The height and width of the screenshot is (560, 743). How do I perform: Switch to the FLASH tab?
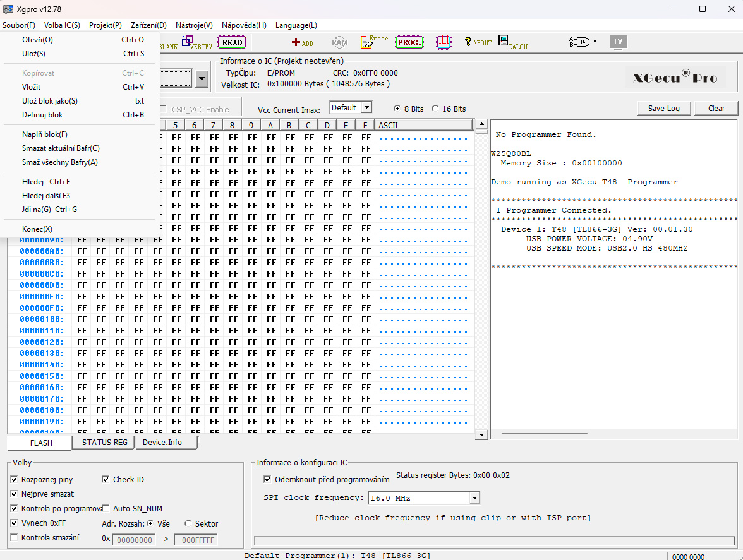40,443
